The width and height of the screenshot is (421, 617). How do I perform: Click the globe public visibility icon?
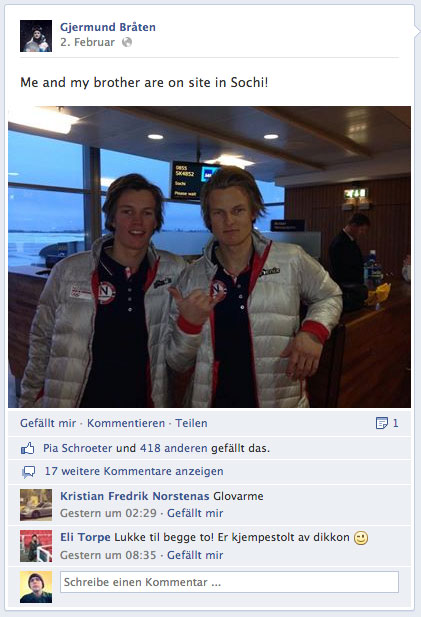127,42
